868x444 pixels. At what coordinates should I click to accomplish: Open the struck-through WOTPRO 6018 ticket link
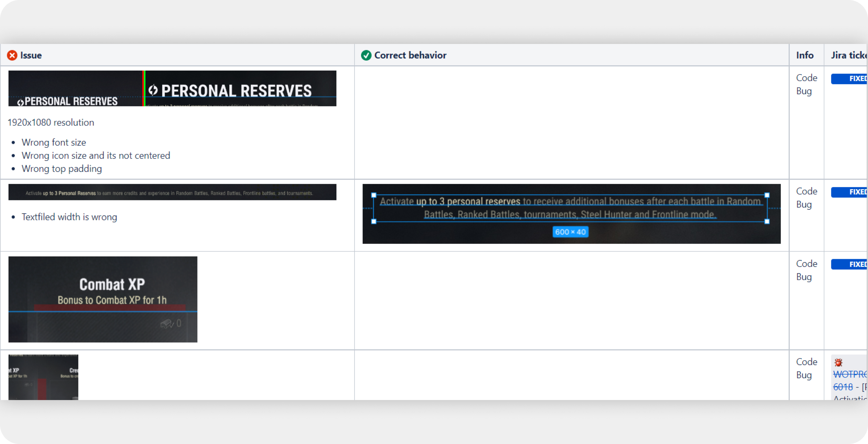pyautogui.click(x=850, y=381)
